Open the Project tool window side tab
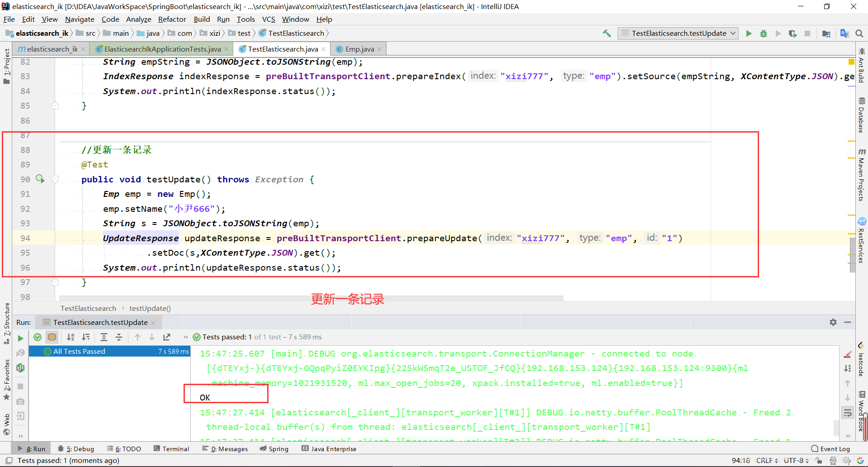868x467 pixels. coord(6,66)
